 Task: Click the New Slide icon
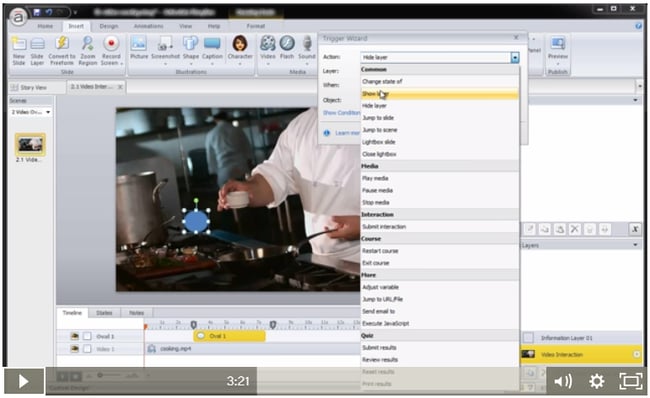pos(19,51)
